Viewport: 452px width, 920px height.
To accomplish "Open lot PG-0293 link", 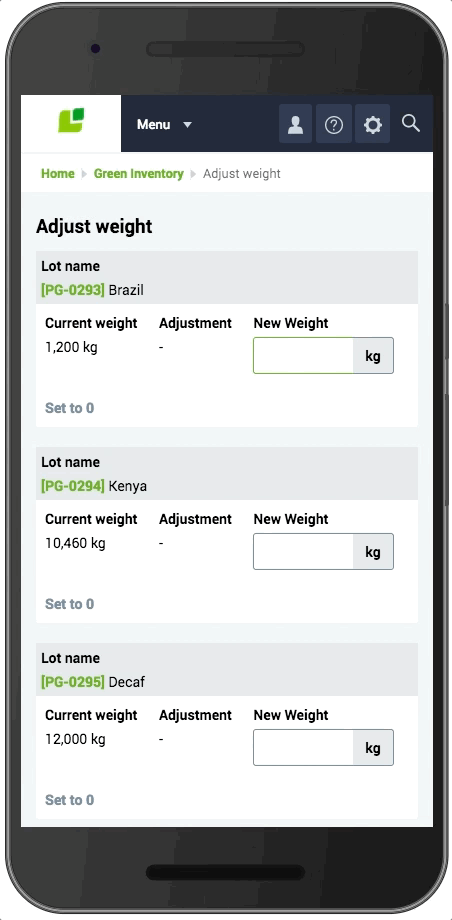I will [x=73, y=290].
